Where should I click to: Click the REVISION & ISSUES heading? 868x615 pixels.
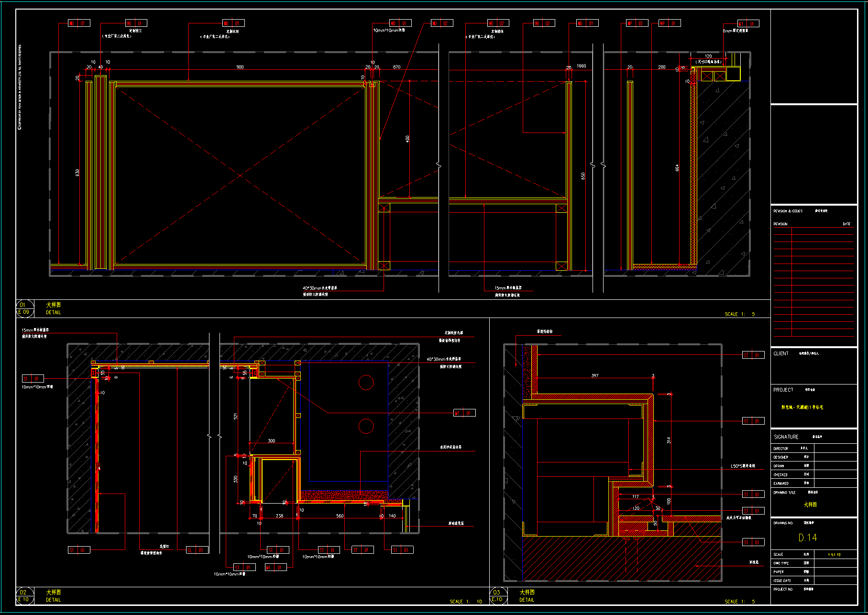[788, 211]
